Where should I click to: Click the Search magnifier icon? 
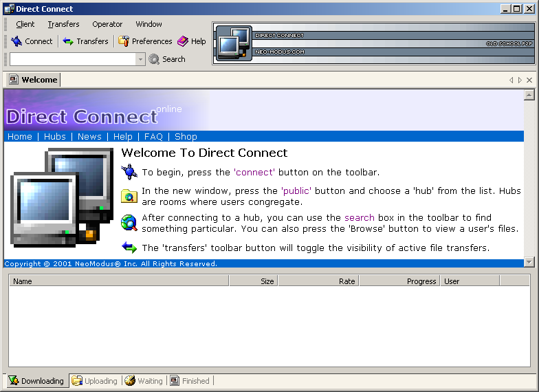pyautogui.click(x=154, y=59)
